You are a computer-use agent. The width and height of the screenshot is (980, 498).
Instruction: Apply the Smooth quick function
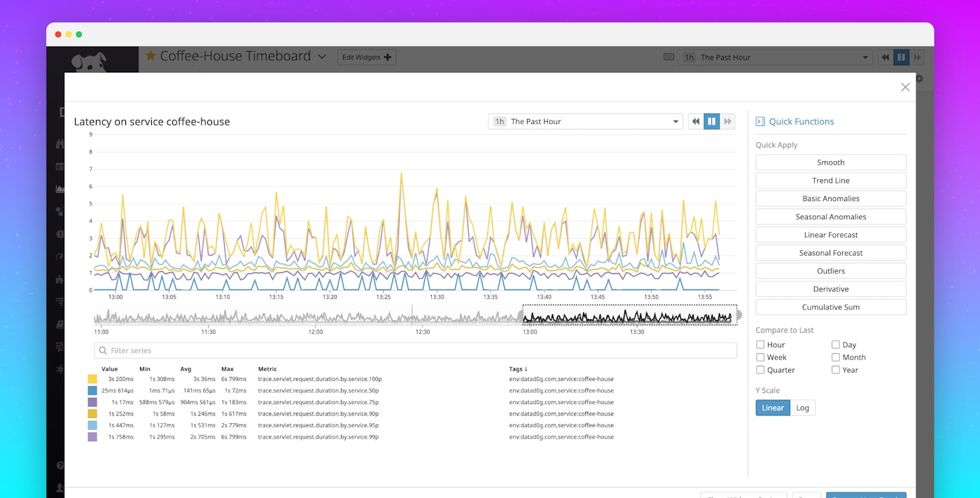coord(830,162)
